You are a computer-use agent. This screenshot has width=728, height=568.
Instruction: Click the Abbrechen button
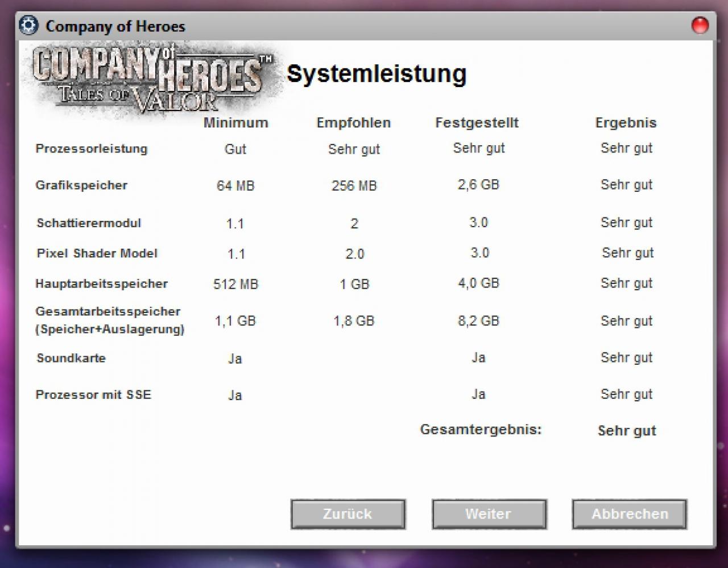(x=630, y=514)
